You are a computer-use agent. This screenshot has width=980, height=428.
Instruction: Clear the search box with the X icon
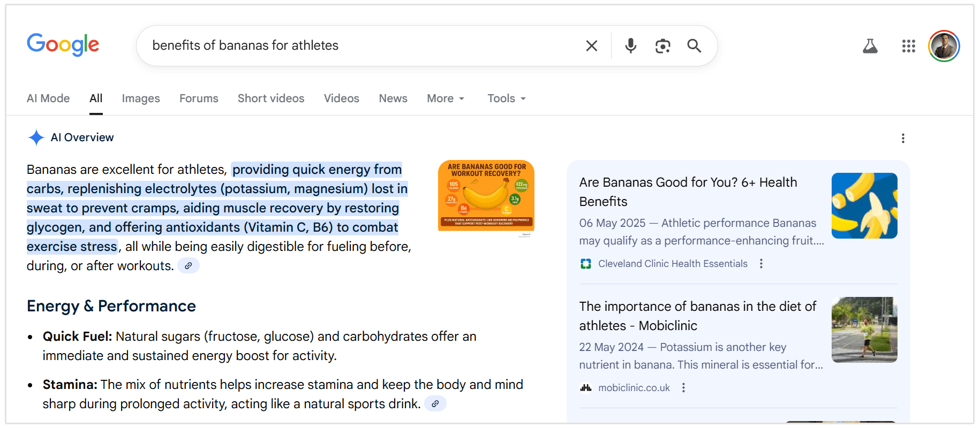pyautogui.click(x=591, y=46)
